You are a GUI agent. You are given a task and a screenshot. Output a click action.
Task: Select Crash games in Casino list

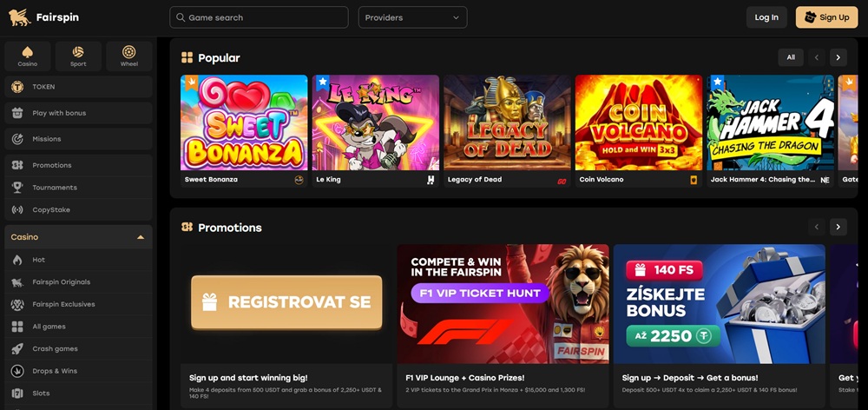click(78, 348)
